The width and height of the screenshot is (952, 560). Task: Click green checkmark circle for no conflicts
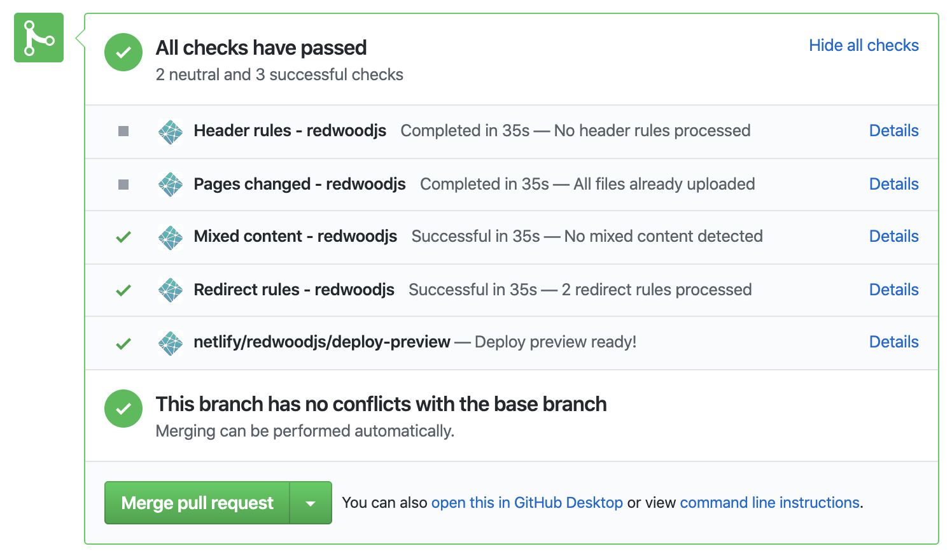point(123,409)
